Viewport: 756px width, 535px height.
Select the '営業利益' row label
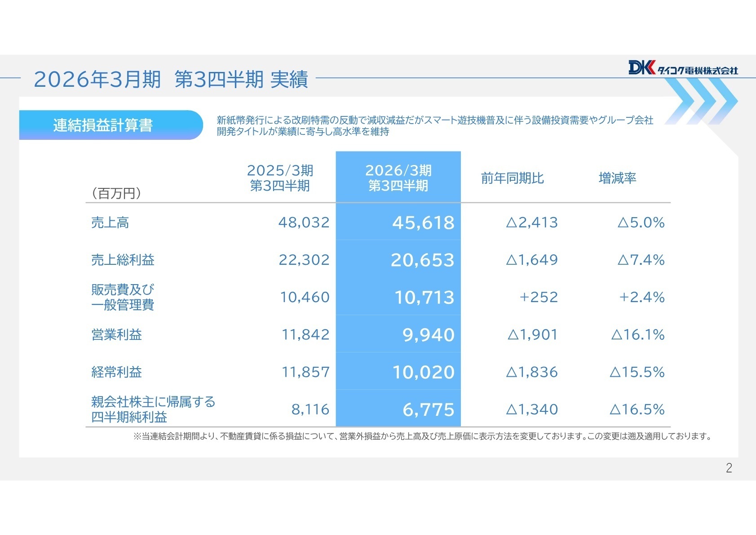(x=116, y=334)
